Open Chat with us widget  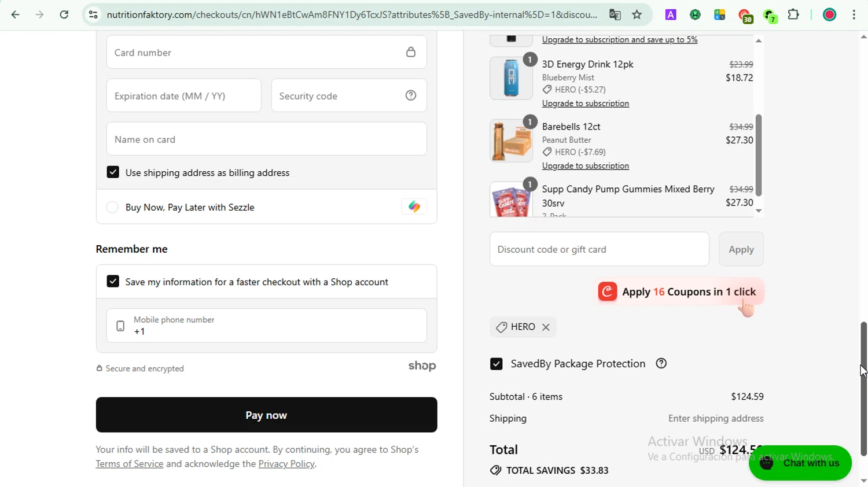800,463
